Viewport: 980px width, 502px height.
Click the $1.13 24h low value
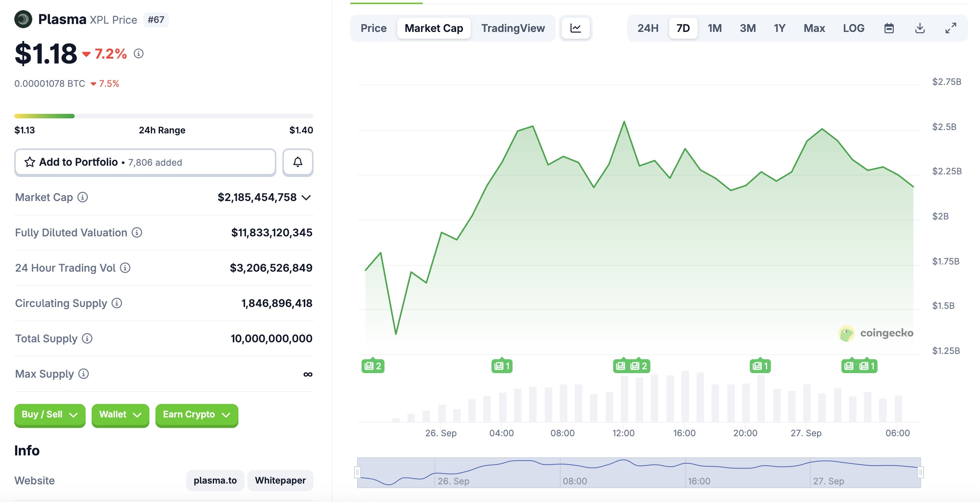[25, 130]
